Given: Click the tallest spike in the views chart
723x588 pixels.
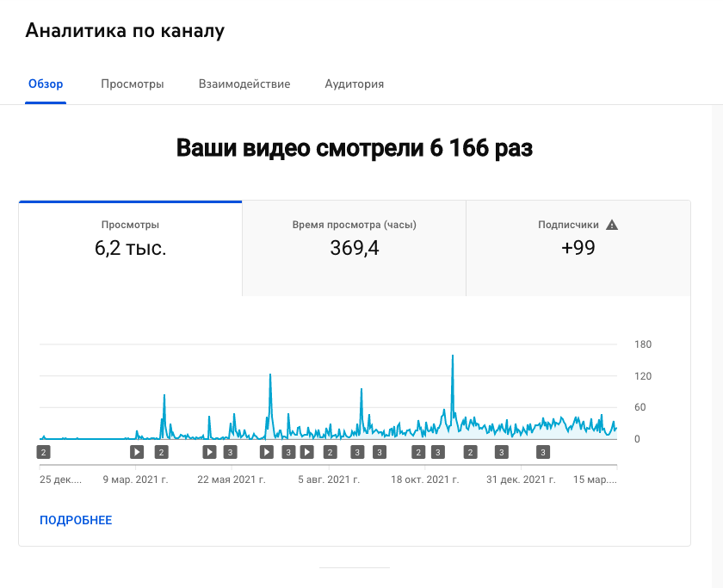Looking at the screenshot, I should click(453, 357).
